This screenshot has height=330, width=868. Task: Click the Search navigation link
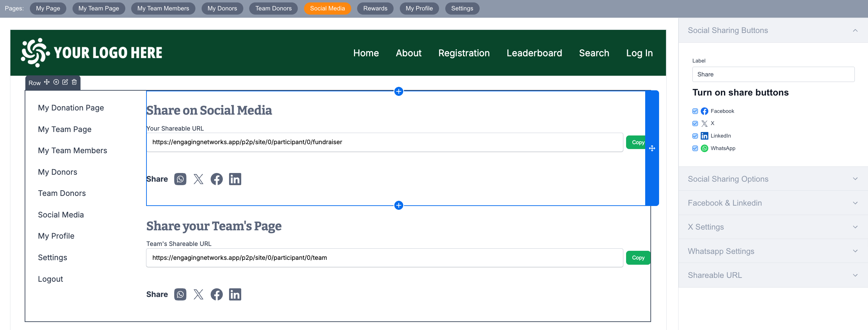pyautogui.click(x=594, y=53)
